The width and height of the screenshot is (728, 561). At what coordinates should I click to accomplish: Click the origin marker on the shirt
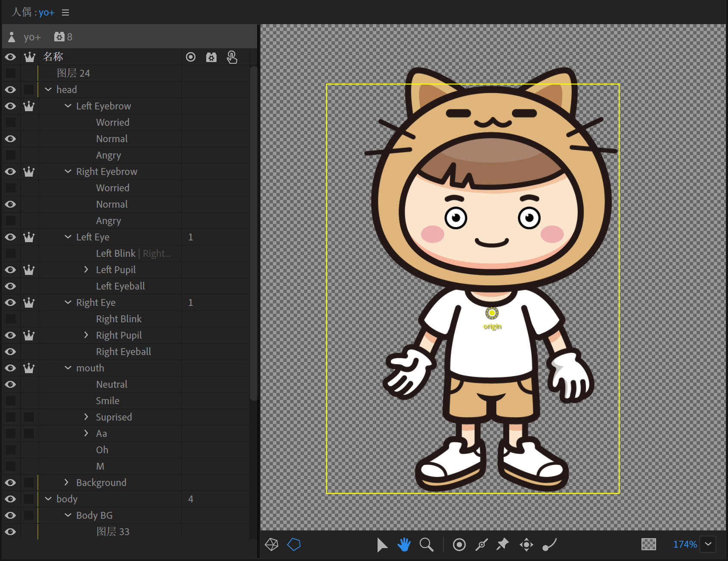pyautogui.click(x=492, y=314)
